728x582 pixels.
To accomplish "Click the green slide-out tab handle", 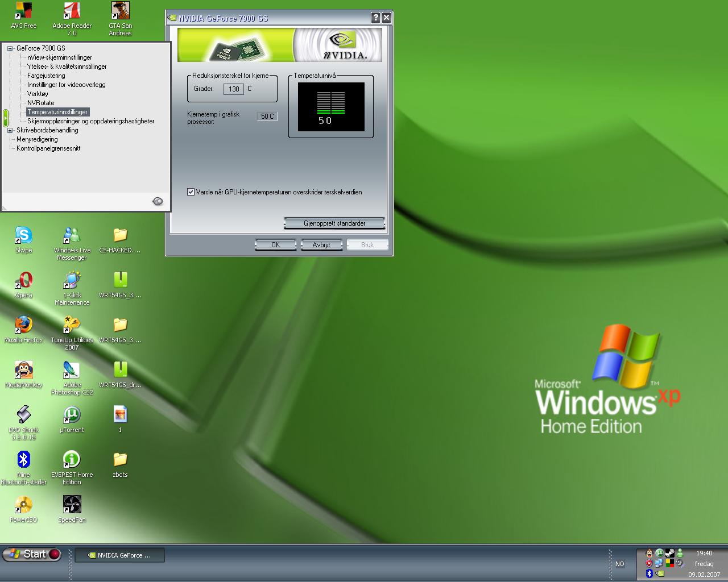I will coord(6,118).
